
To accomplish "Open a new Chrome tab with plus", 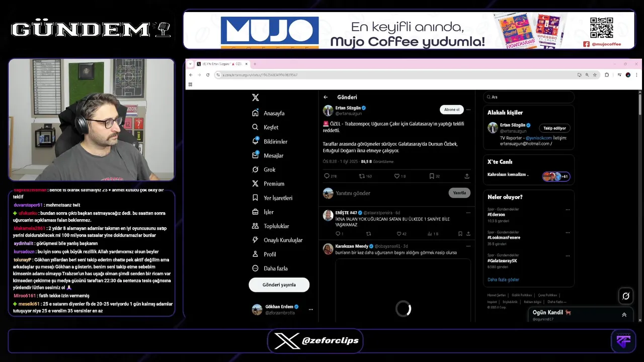I will (x=255, y=64).
